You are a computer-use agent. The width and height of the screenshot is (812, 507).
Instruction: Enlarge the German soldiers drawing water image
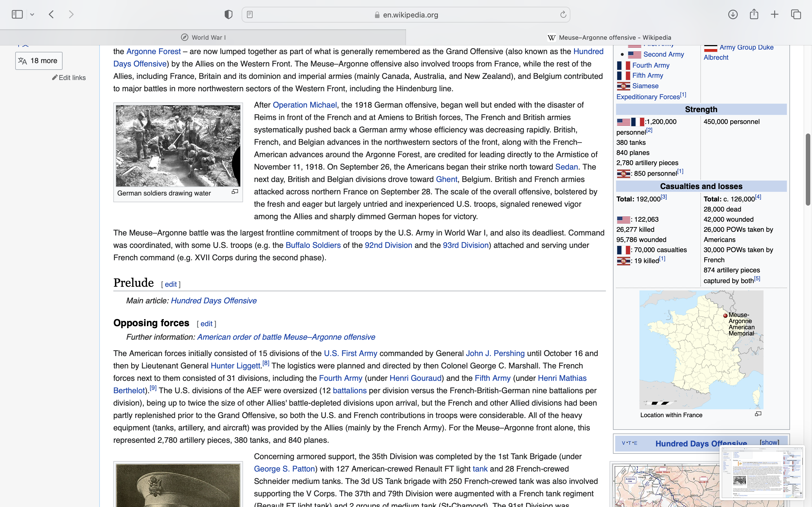coord(235,192)
